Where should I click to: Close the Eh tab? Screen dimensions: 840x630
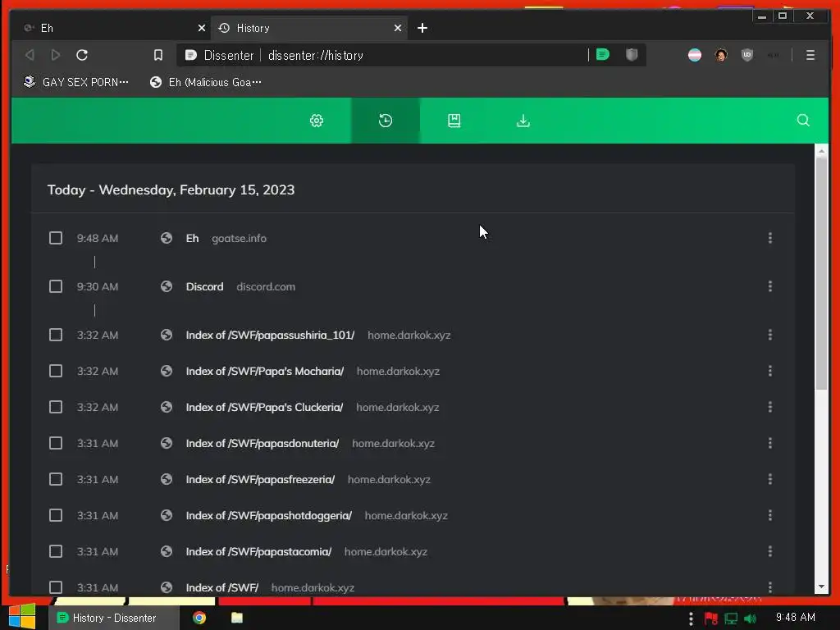click(202, 28)
